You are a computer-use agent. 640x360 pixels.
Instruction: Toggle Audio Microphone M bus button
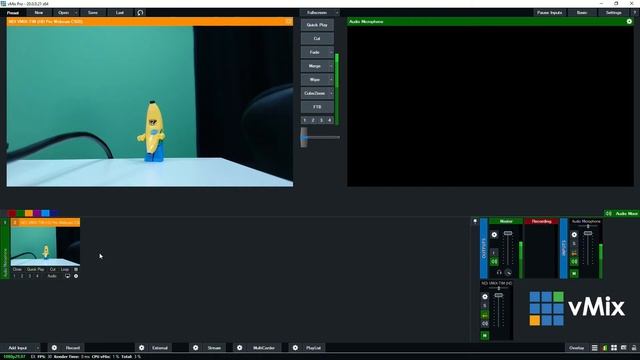pyautogui.click(x=574, y=273)
